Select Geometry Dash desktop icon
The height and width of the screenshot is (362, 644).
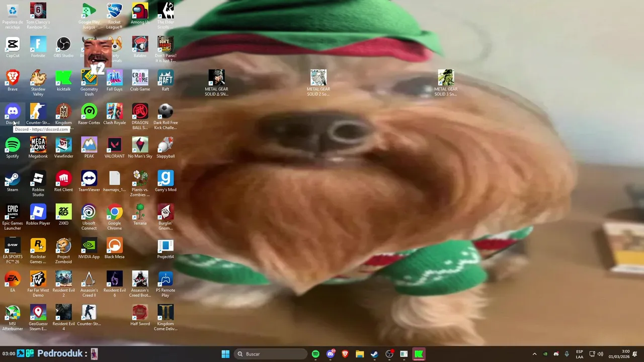(89, 83)
